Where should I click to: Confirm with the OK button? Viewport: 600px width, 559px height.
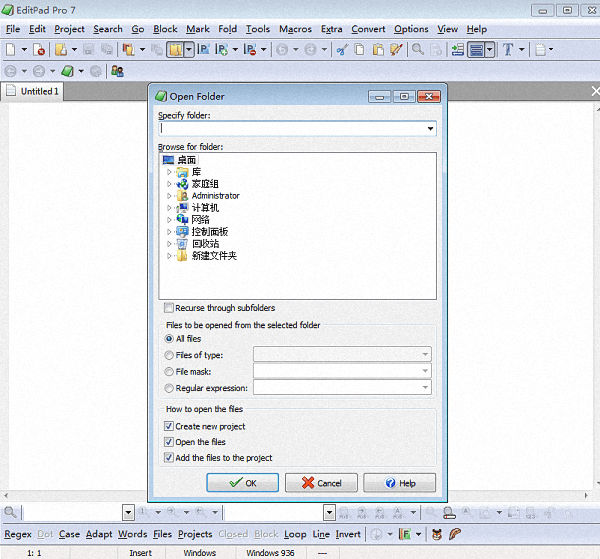[x=243, y=483]
